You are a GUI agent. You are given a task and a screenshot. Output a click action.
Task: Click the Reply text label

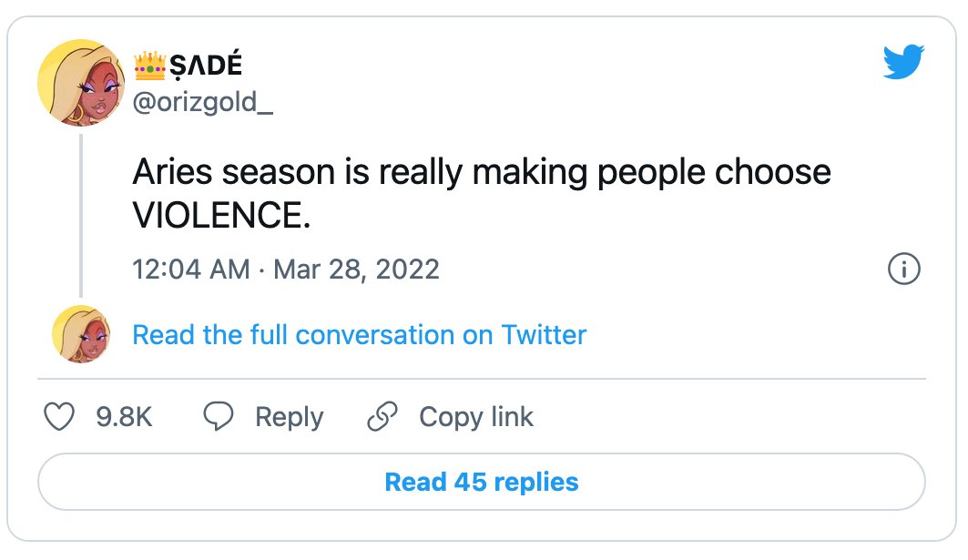[290, 417]
